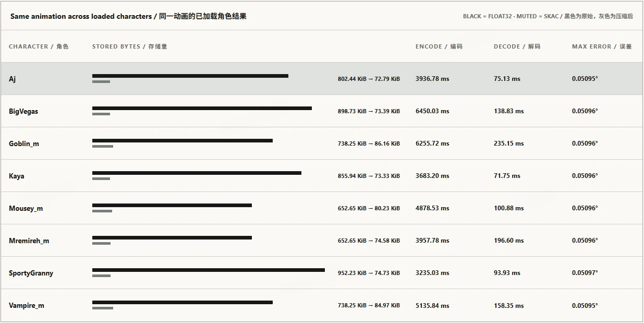Select the 158.35 ms decode time
Image resolution: width=644 pixels, height=323 pixels.
(509, 305)
